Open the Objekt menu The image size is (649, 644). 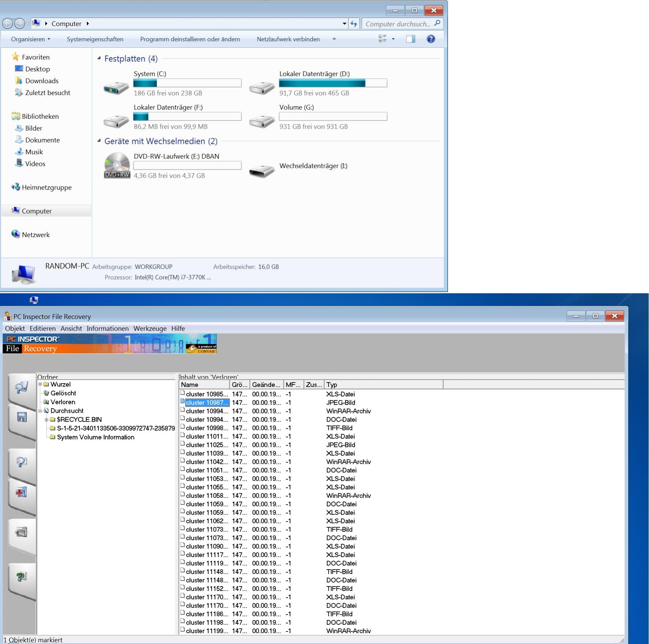coord(15,329)
